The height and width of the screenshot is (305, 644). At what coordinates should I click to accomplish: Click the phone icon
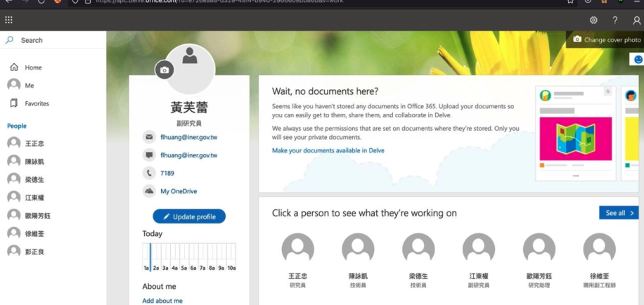coord(149,173)
